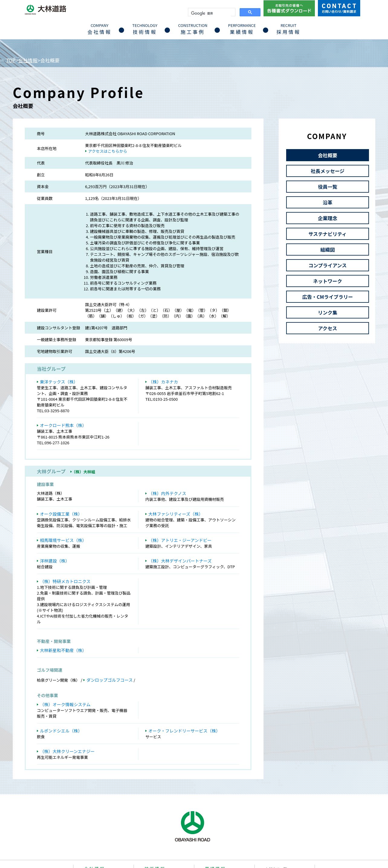Screen dimensions: 388x868
Task: Open 大林新星和不動産（株） link
Action: [x=62, y=650]
